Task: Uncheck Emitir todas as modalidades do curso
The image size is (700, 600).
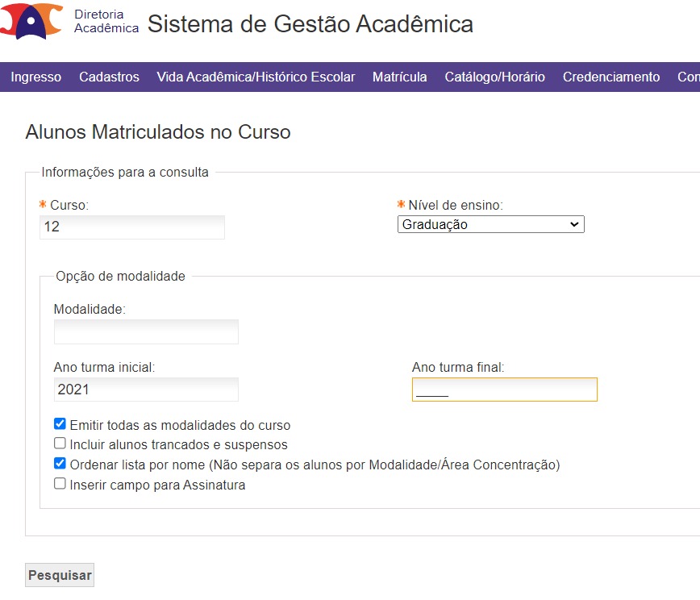Action: click(x=60, y=424)
